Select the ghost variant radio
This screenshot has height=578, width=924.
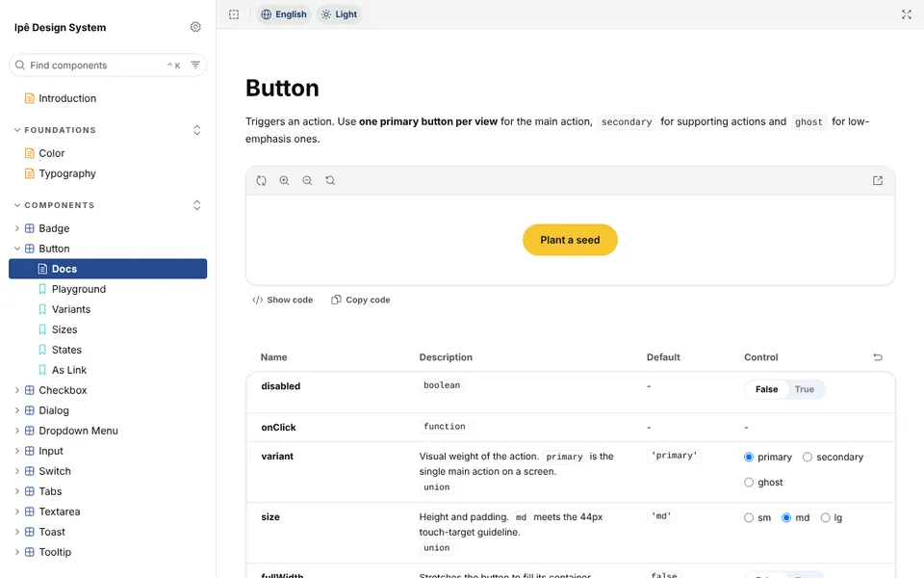(749, 483)
